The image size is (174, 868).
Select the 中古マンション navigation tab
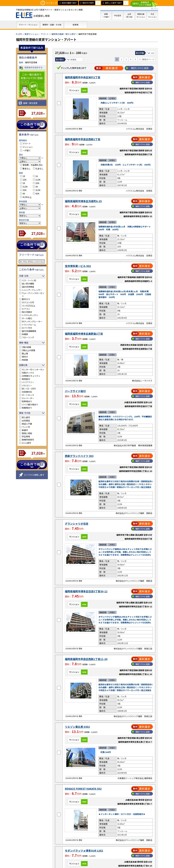(x=152, y=15)
